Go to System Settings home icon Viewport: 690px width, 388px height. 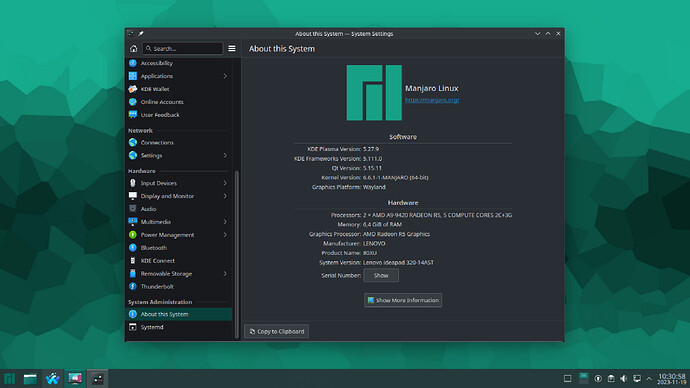point(134,48)
